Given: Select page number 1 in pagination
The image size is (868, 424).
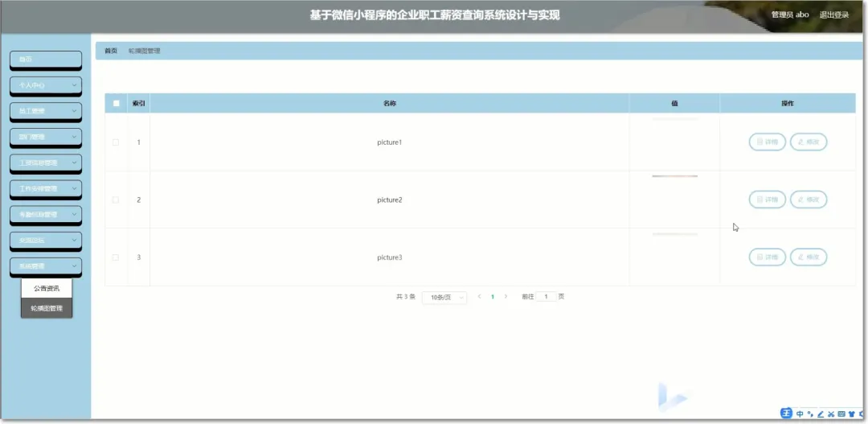Looking at the screenshot, I should click(x=493, y=297).
